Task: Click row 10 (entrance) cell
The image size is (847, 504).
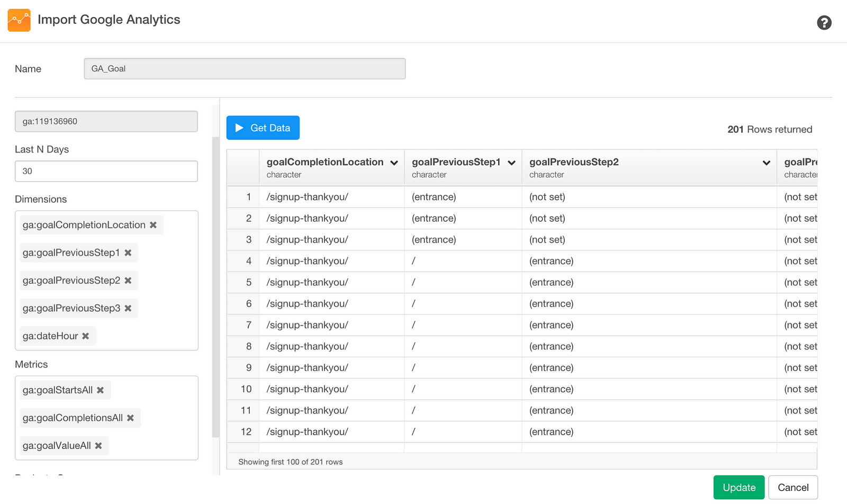Action: (x=649, y=389)
